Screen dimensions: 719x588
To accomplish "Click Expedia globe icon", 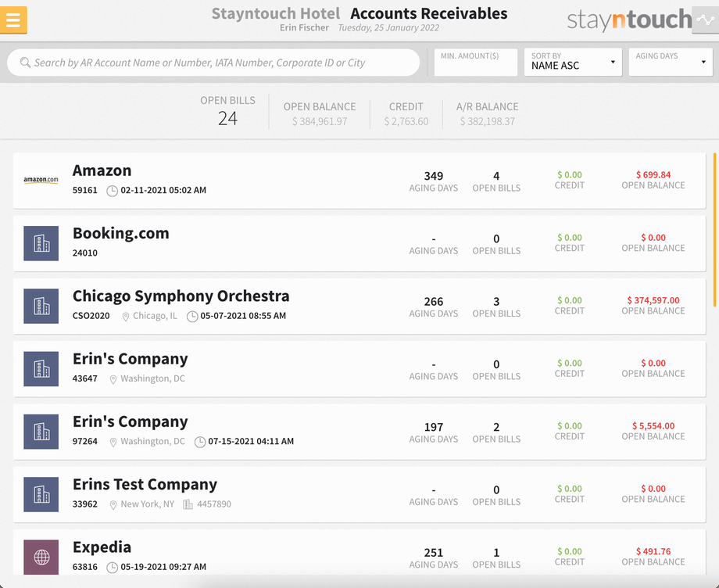I will tap(41, 558).
